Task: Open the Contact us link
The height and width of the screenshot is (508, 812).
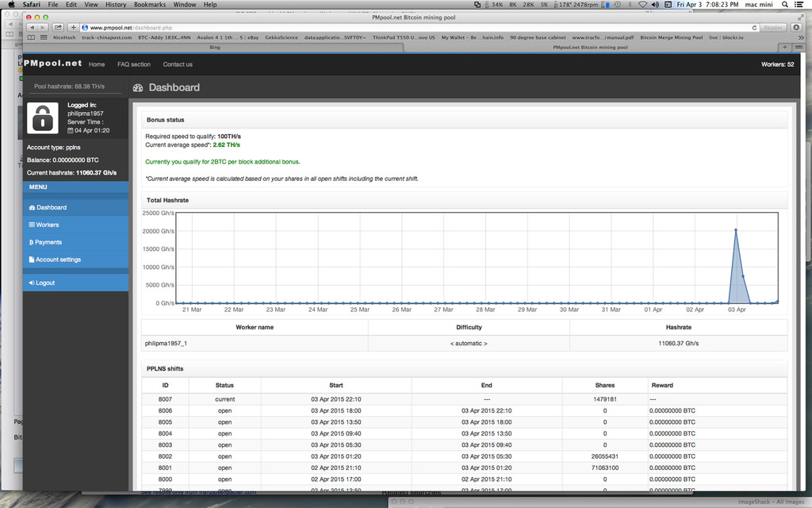Action: (178, 64)
